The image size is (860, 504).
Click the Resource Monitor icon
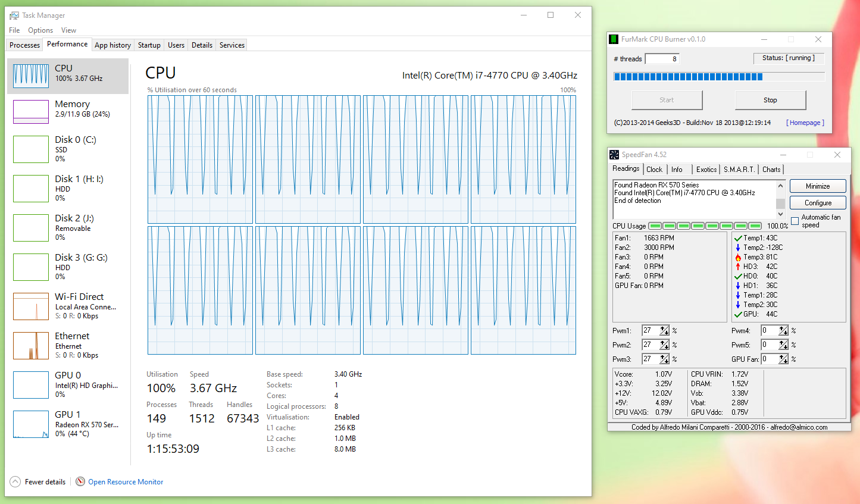pos(80,482)
